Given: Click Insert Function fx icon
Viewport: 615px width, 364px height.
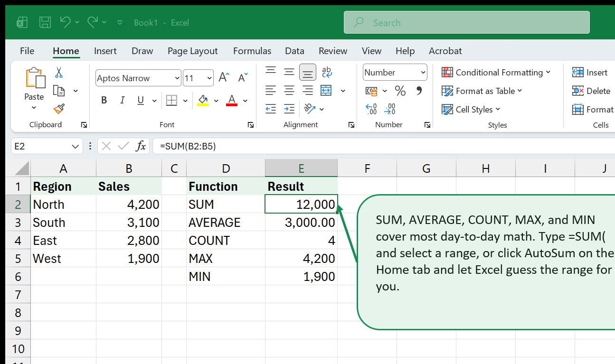Looking at the screenshot, I should click(141, 146).
